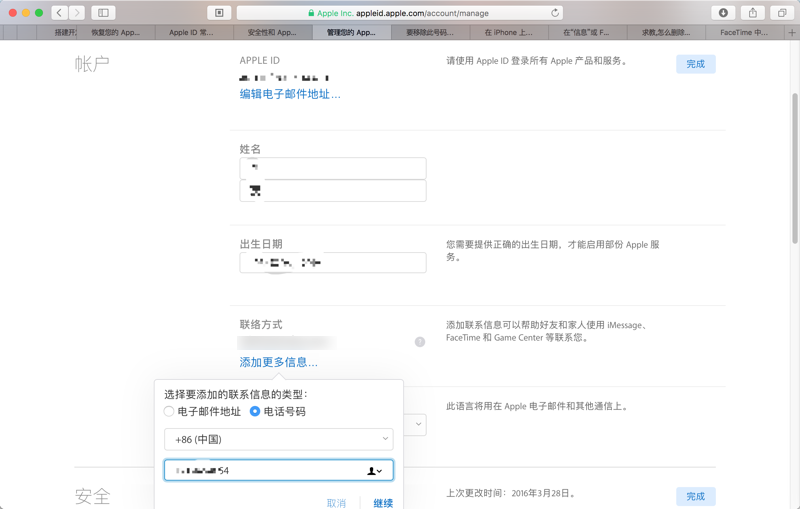Switch to the 求教,怎么删除... tab
800x509 pixels.
pyautogui.click(x=666, y=33)
